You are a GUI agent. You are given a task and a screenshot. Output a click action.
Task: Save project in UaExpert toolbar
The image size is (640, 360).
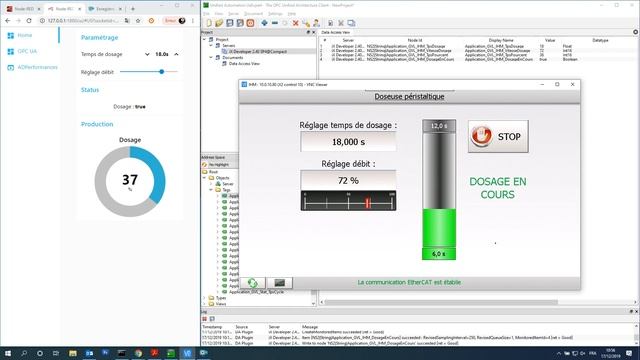pyautogui.click(x=230, y=23)
